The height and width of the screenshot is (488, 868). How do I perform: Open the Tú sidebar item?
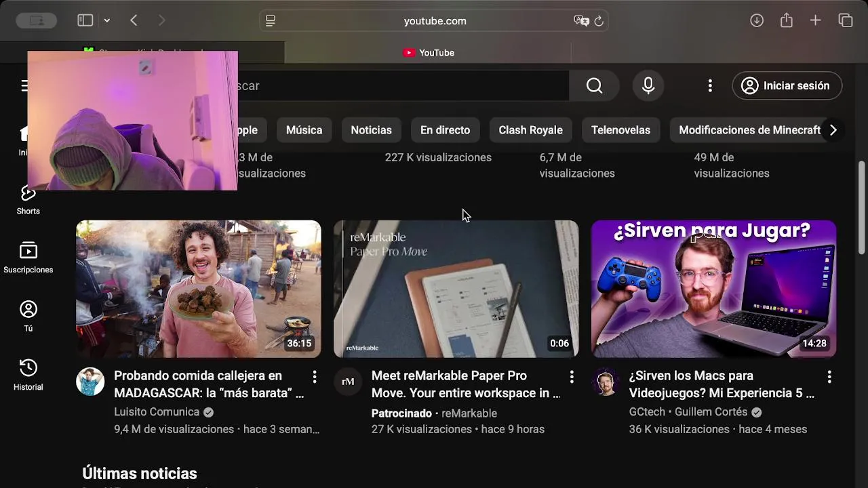click(x=28, y=317)
